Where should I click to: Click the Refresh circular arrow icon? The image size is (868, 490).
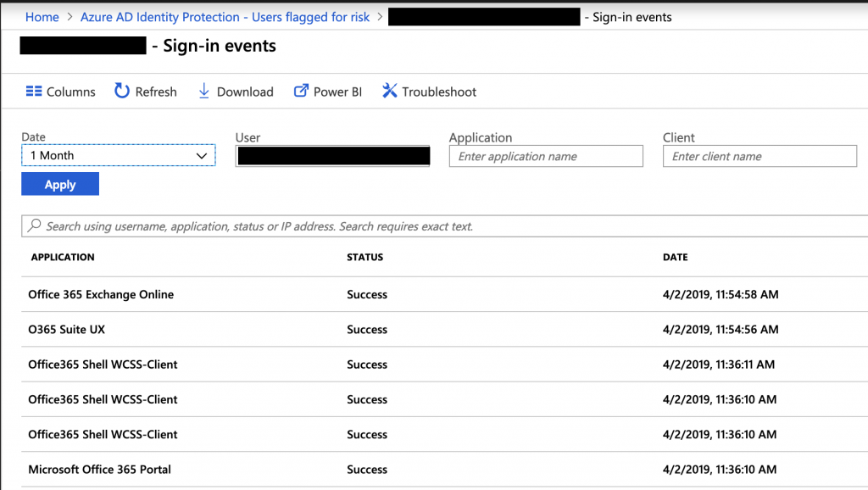(122, 91)
